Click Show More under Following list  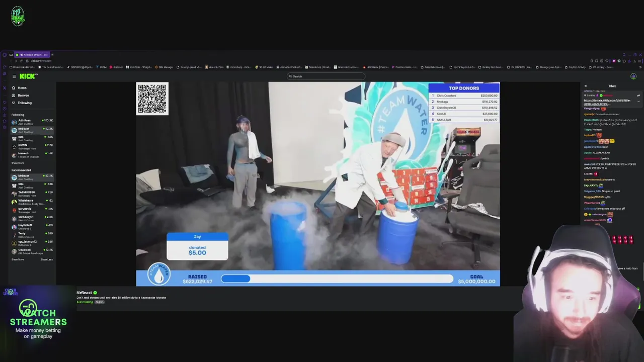click(18, 163)
